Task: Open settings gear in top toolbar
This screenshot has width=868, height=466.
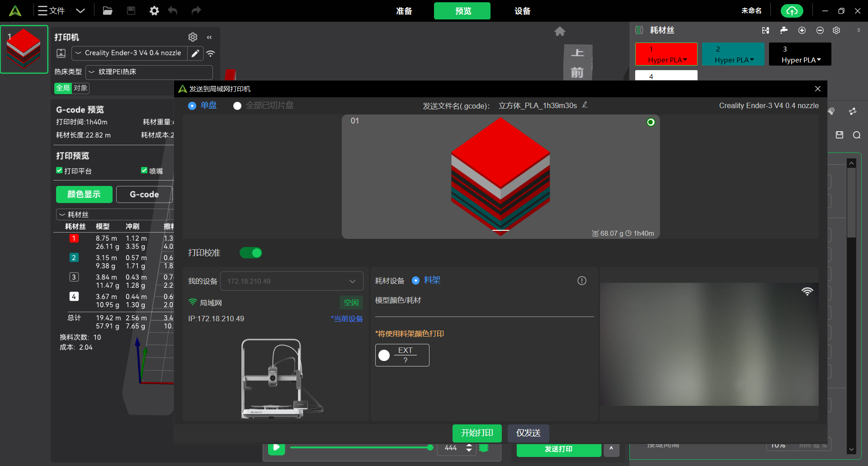Action: (x=154, y=11)
